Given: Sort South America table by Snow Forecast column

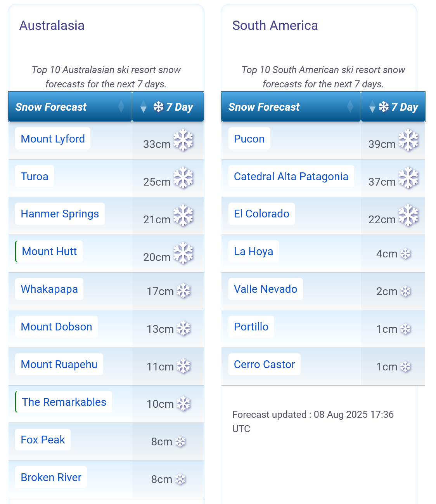Looking at the screenshot, I should pyautogui.click(x=291, y=107).
